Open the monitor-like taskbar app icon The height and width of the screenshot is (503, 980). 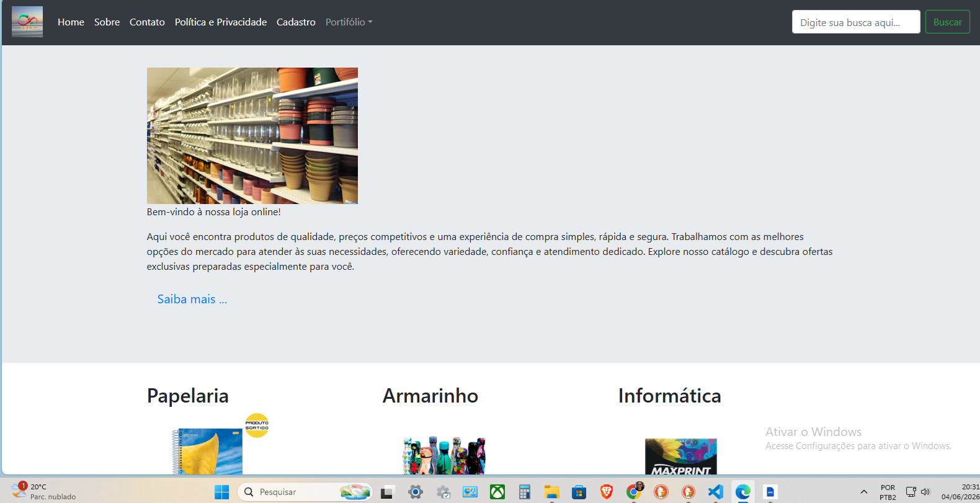click(x=470, y=492)
